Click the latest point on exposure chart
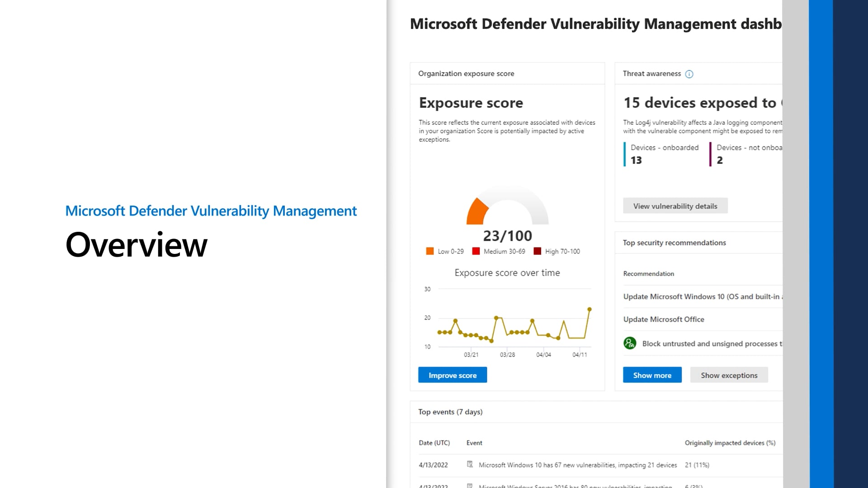This screenshot has height=488, width=868. pos(590,310)
